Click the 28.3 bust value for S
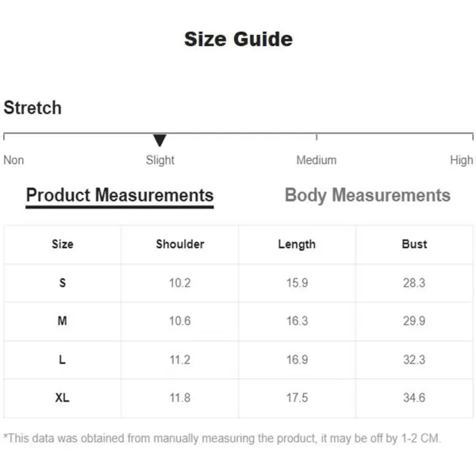 click(414, 283)
